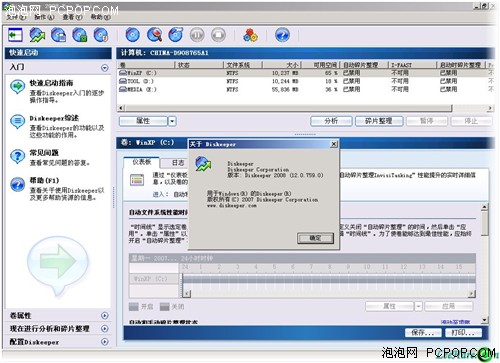Click the 打印... button
Screen dimensions: 500x363
click(464, 332)
